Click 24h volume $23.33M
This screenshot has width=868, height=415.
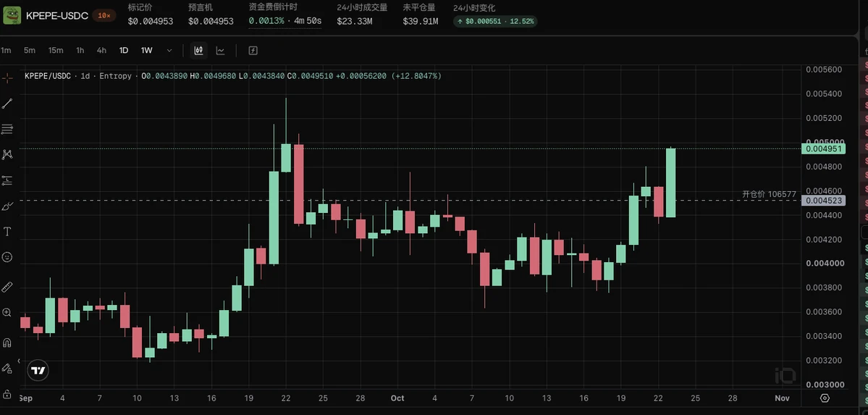354,21
